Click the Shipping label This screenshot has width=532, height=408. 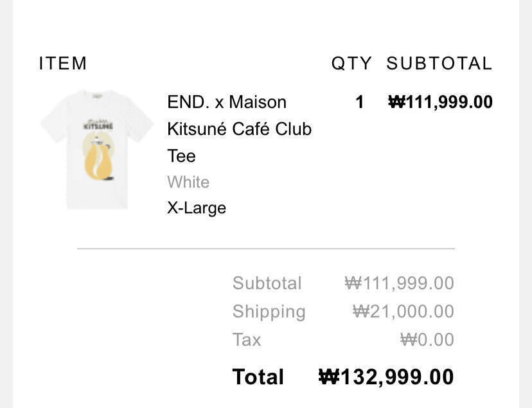pos(269,312)
